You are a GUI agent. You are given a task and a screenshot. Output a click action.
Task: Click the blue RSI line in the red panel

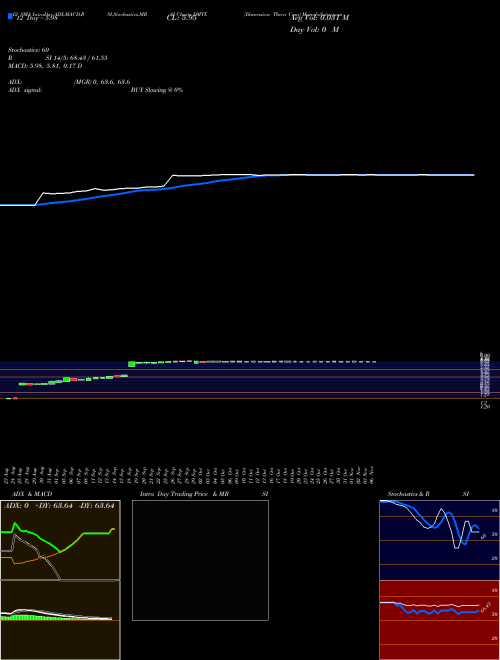tap(429, 610)
